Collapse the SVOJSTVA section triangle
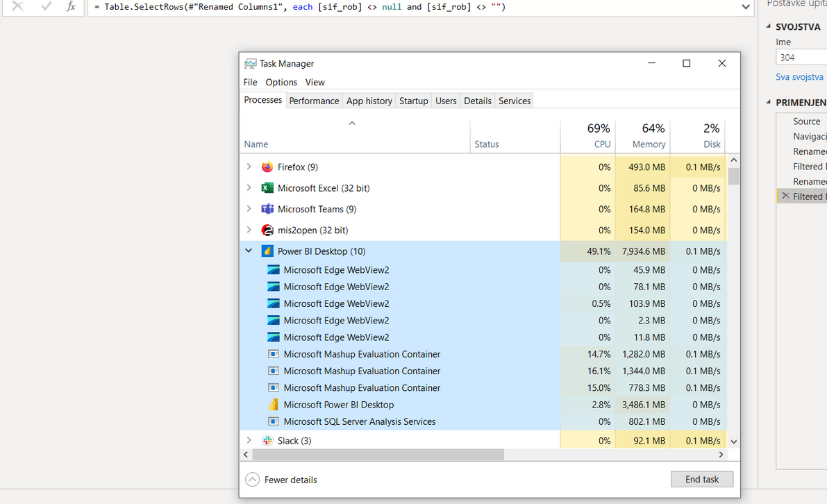 (769, 26)
